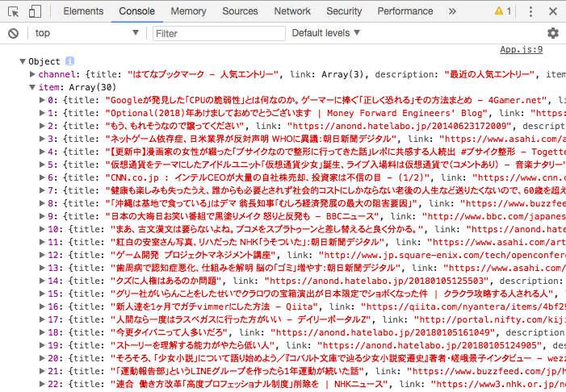Click the "4Gamer.net" title text in item 0
The image size is (566, 392).
tap(515, 100)
